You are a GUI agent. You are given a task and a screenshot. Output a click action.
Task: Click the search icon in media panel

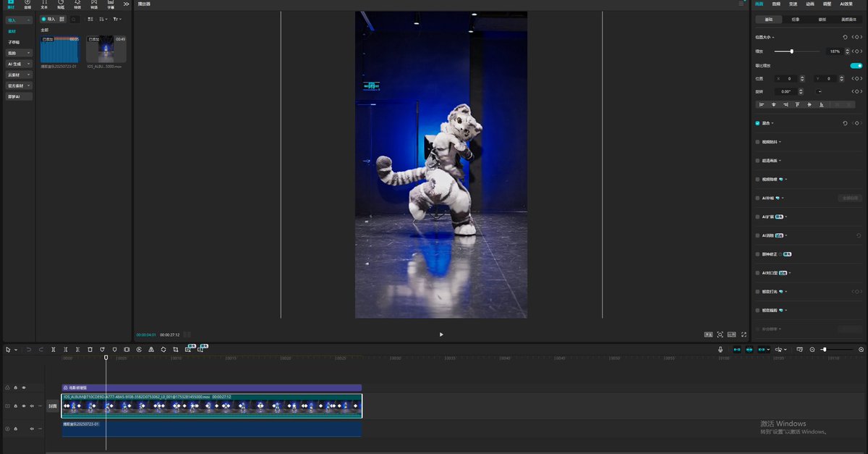[x=73, y=20]
